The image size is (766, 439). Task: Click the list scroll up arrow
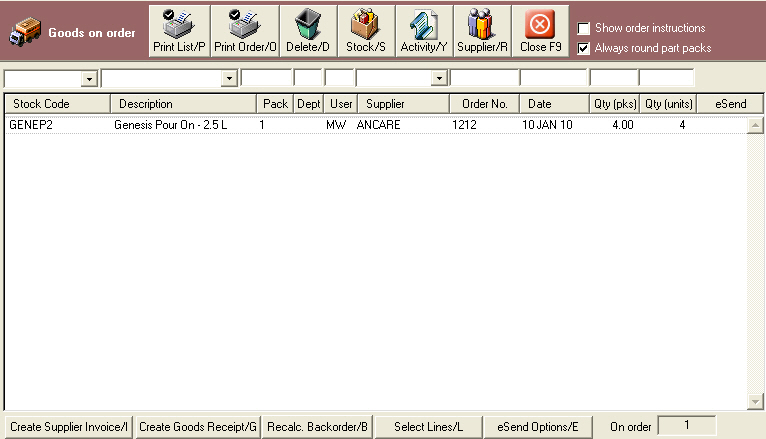click(x=755, y=125)
